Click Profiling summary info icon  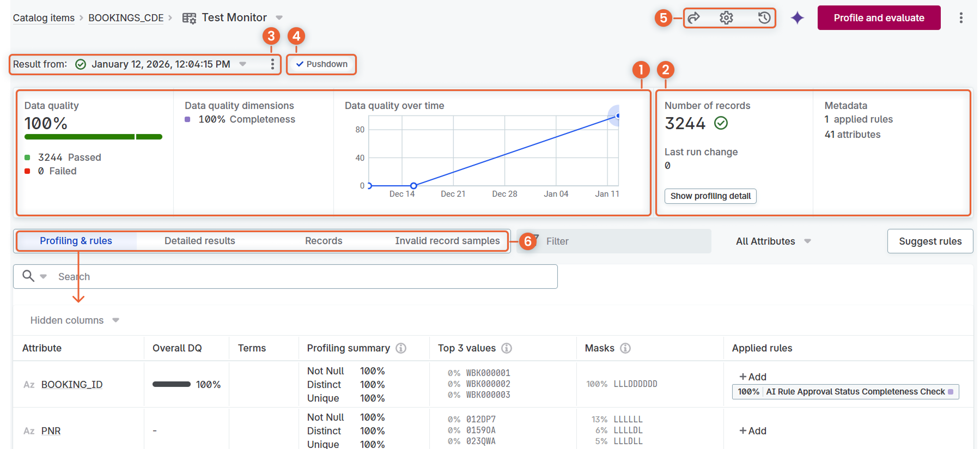coord(401,348)
